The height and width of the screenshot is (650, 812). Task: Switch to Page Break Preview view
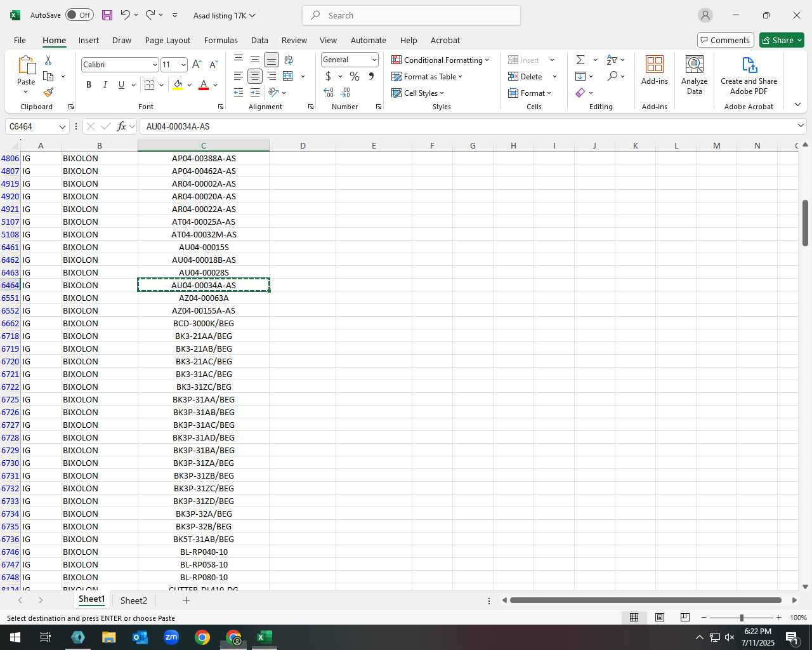[x=685, y=618]
